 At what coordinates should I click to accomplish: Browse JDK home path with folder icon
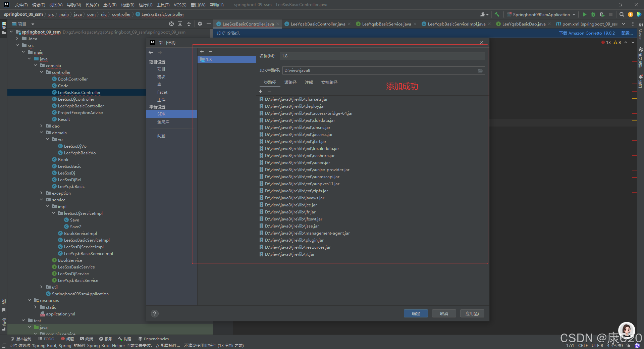click(480, 70)
